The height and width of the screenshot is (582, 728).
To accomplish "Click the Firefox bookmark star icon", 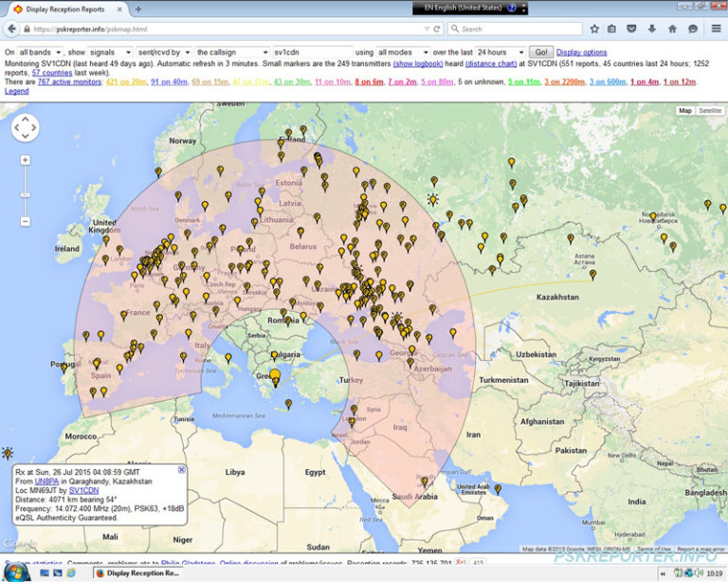I will coord(594,29).
